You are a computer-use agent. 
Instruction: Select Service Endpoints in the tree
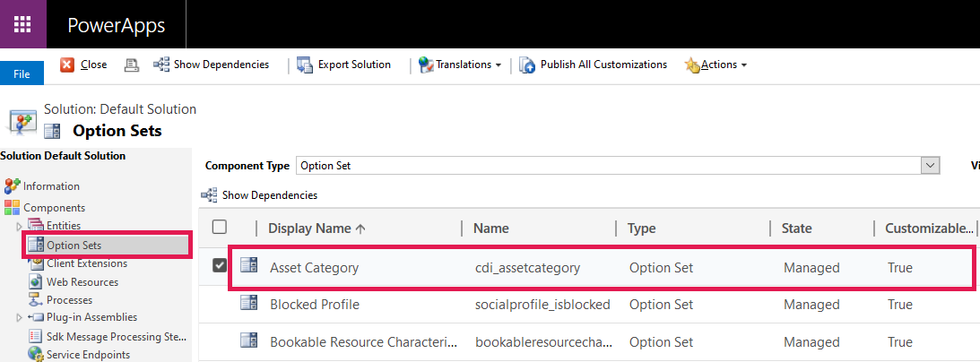coord(88,355)
